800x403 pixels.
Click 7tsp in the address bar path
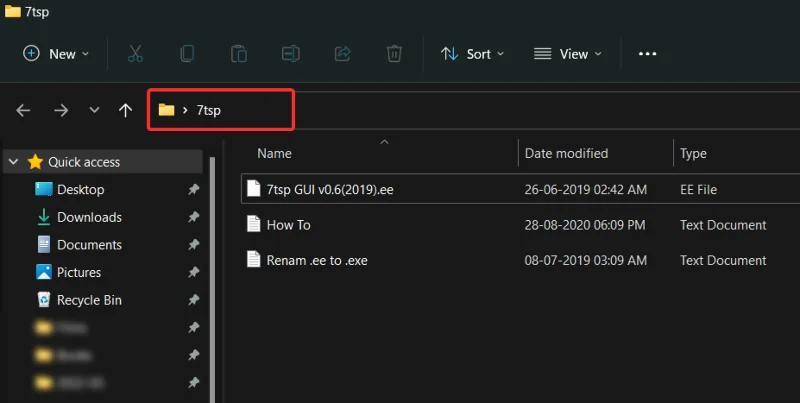coord(209,110)
